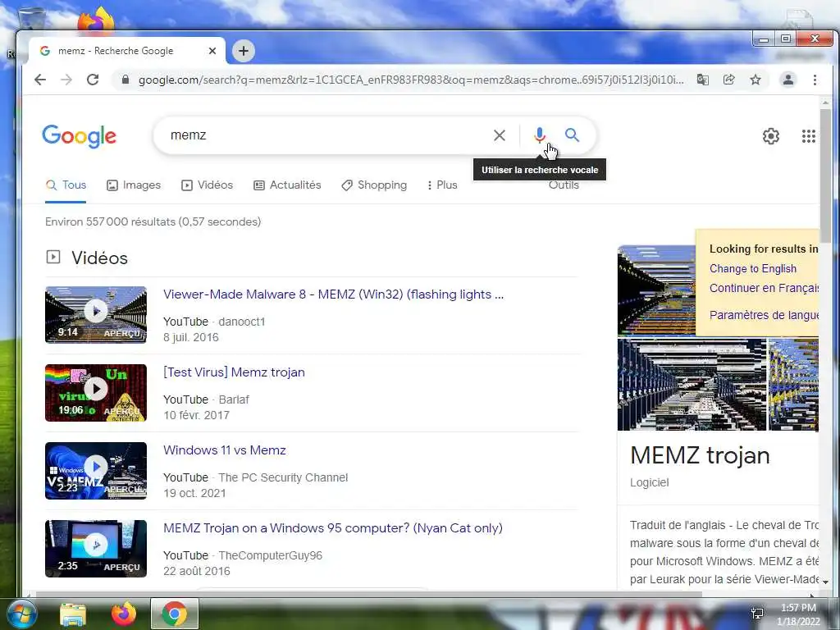The height and width of the screenshot is (630, 840).
Task: Click the Vidéos section heading
Action: click(x=99, y=258)
